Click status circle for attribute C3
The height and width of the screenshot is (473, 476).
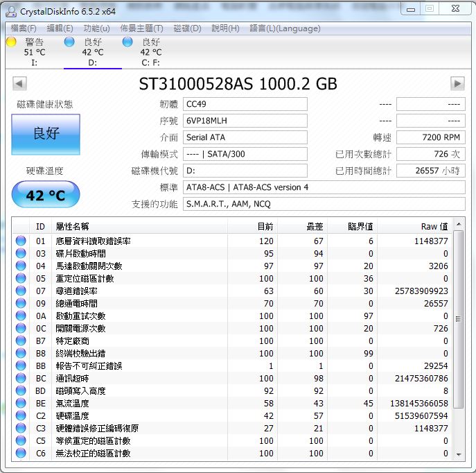[21, 428]
